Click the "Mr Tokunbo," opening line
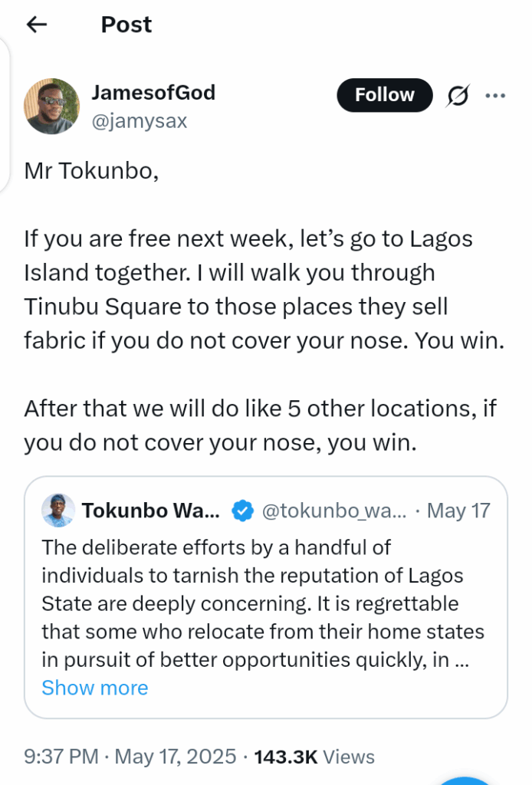Image resolution: width=532 pixels, height=785 pixels. [x=91, y=169]
